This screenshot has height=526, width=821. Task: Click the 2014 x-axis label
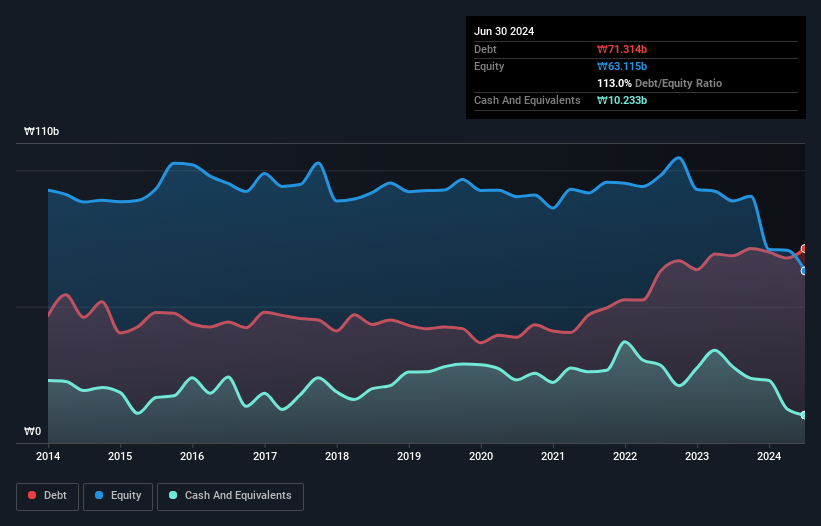click(x=48, y=456)
